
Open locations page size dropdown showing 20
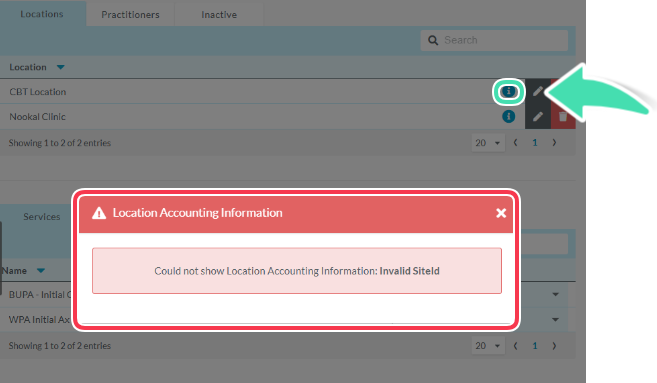[x=488, y=143]
